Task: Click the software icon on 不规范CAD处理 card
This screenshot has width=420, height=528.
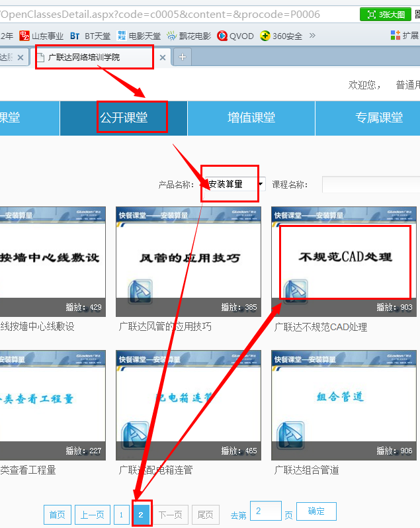Action: [x=296, y=292]
